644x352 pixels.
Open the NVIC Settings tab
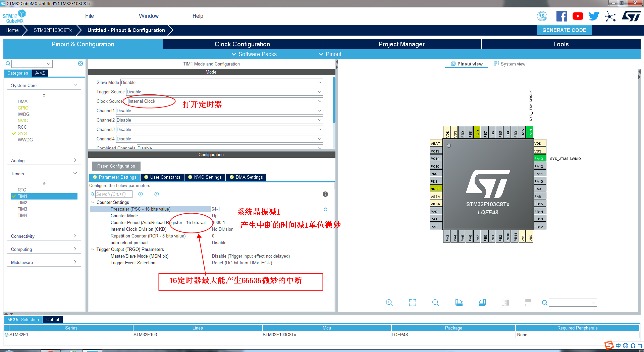205,177
